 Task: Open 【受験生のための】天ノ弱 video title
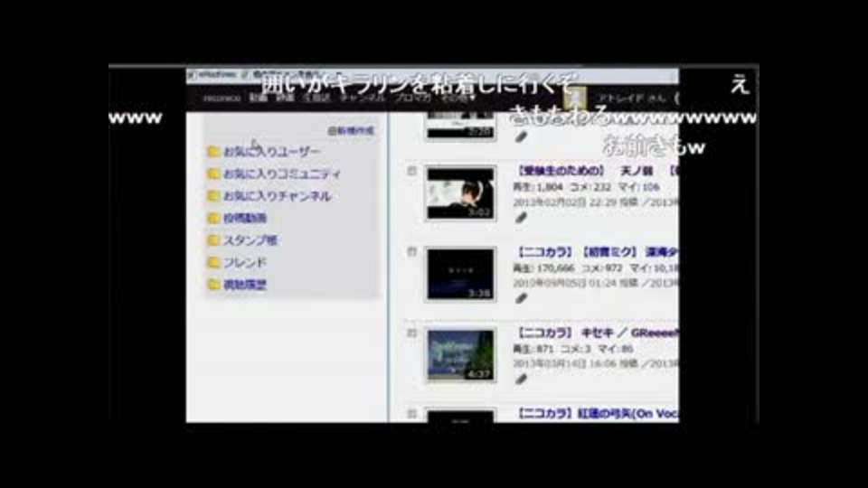click(x=597, y=171)
